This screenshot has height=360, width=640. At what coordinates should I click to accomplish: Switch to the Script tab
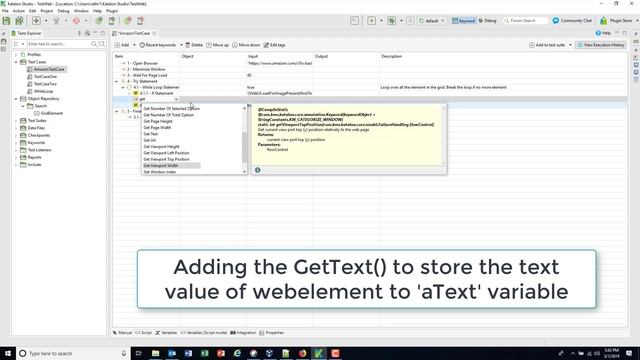(x=144, y=333)
